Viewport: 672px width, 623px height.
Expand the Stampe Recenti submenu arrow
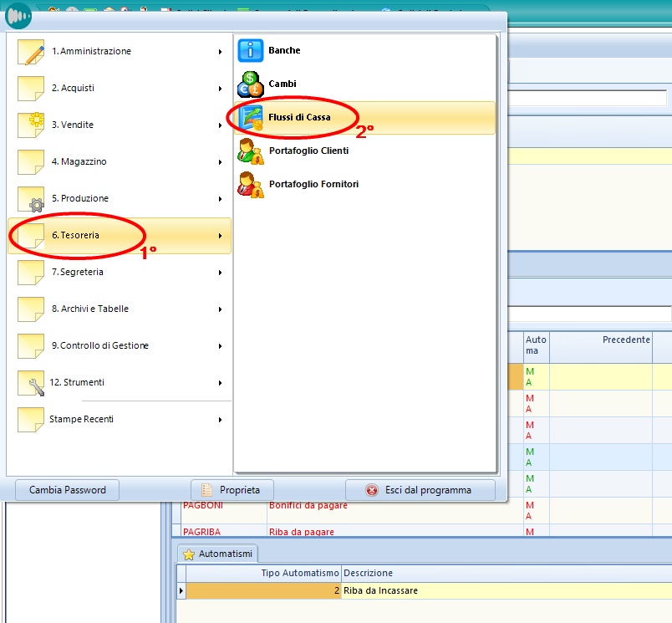tap(221, 420)
